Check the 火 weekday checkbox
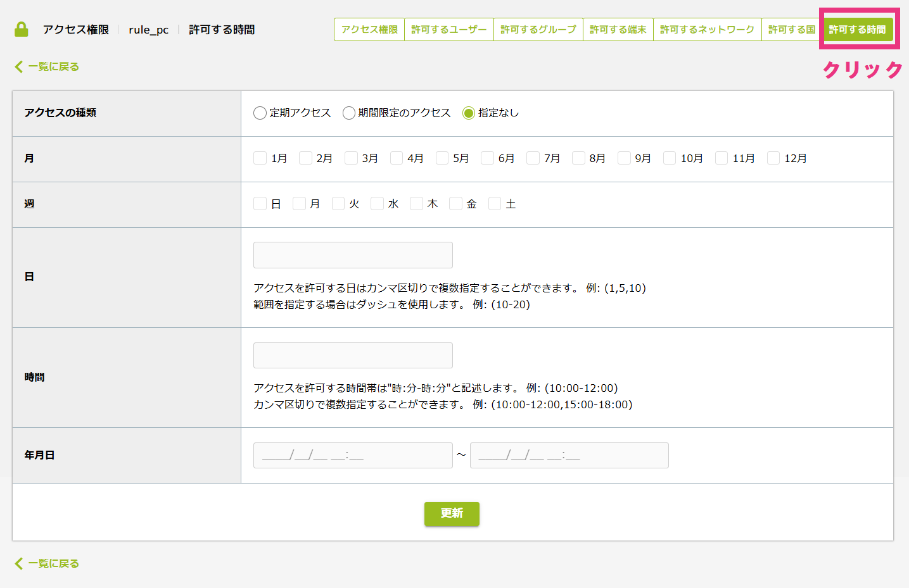The image size is (909, 588). [x=338, y=203]
